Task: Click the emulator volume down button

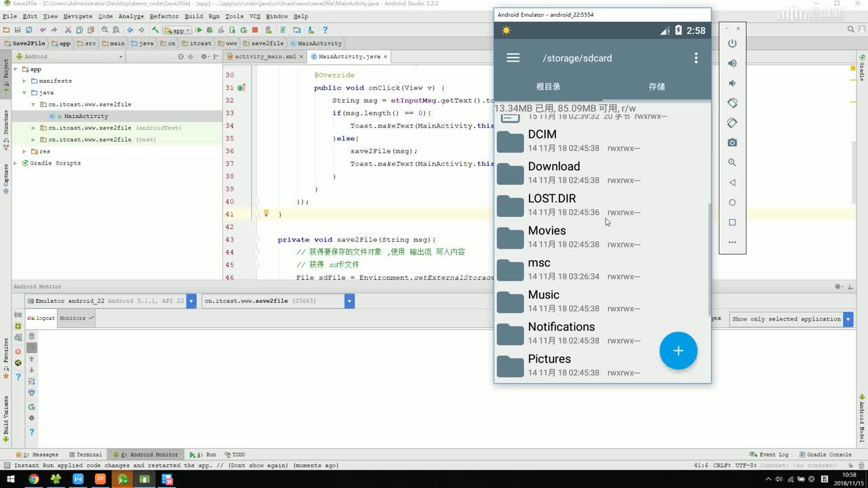Action: 732,83
